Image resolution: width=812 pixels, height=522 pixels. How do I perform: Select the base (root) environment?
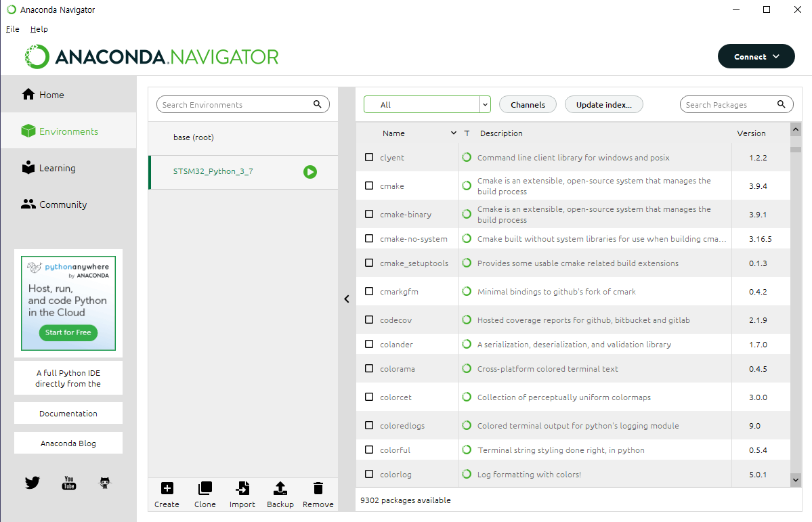(x=243, y=137)
